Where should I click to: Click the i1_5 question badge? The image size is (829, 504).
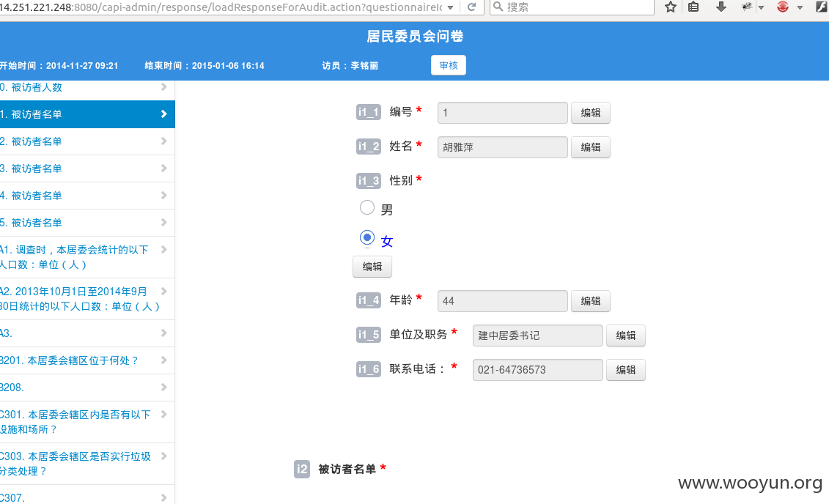[x=369, y=335]
